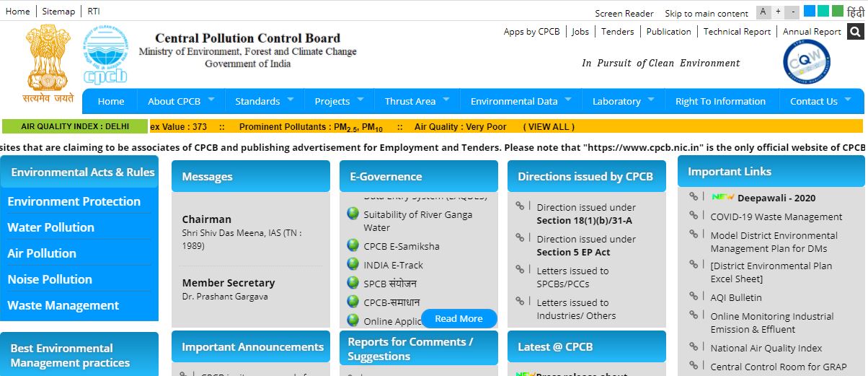Click the Read More button in E-Governence
The width and height of the screenshot is (868, 376).
(x=459, y=318)
